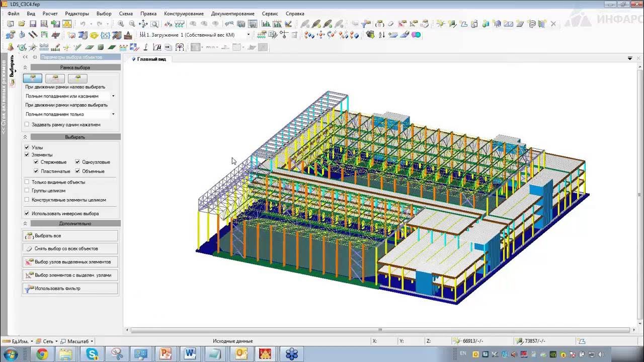Screen dimensions: 644x362
Task: Click Снять выбор со всех объектов
Action: [70, 248]
